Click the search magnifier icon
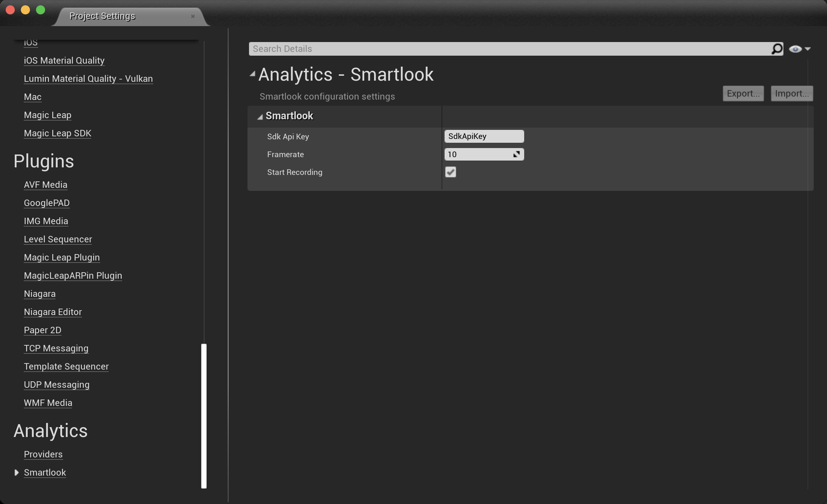The width and height of the screenshot is (827, 504). click(x=777, y=49)
